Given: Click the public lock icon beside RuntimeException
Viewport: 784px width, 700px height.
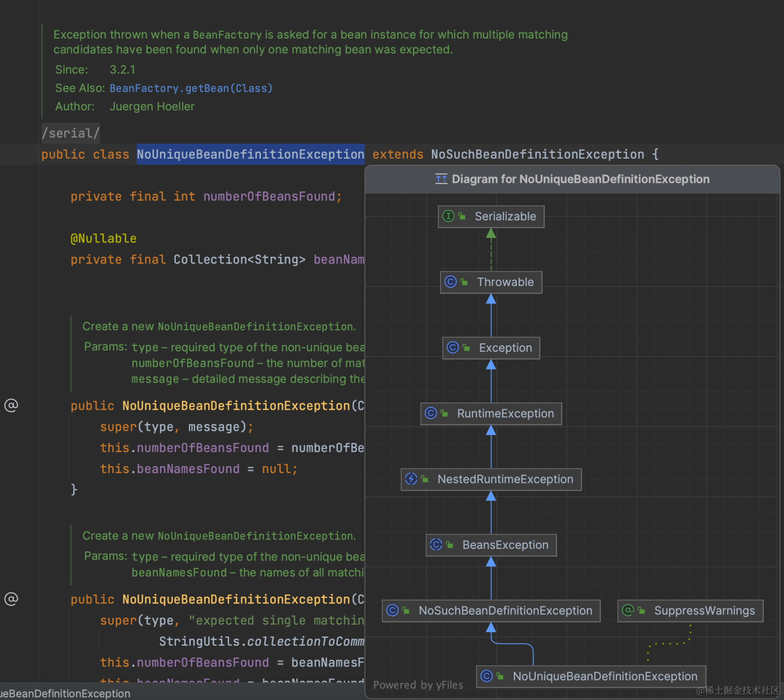Looking at the screenshot, I should [x=444, y=414].
